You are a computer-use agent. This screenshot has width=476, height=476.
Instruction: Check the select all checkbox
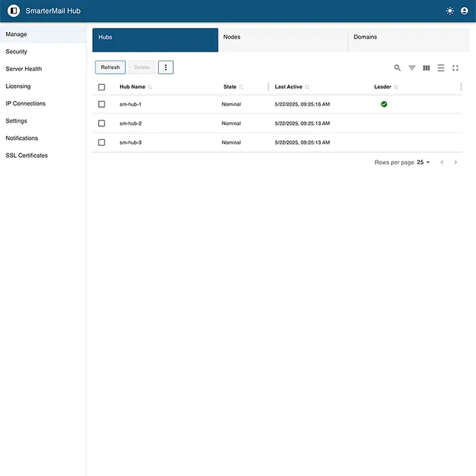click(x=102, y=87)
